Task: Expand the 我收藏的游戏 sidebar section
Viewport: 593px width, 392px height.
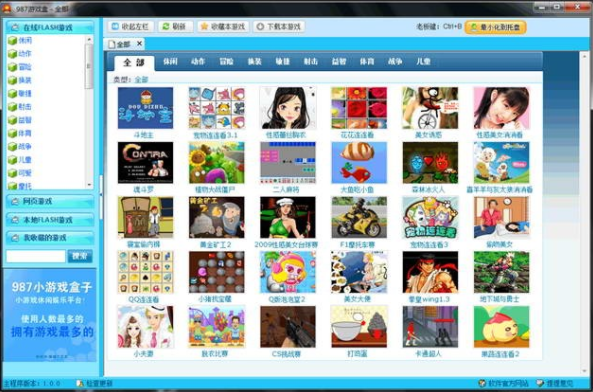Action: 50,238
